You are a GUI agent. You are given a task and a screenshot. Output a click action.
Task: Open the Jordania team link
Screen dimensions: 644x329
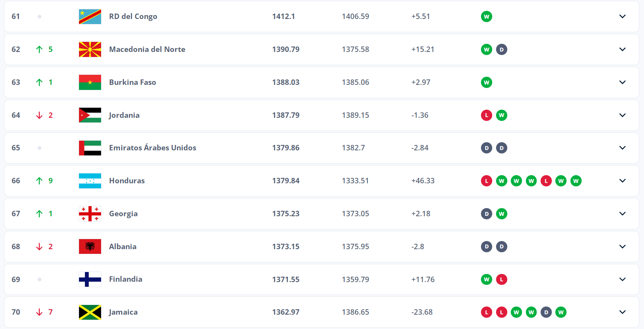click(x=124, y=115)
